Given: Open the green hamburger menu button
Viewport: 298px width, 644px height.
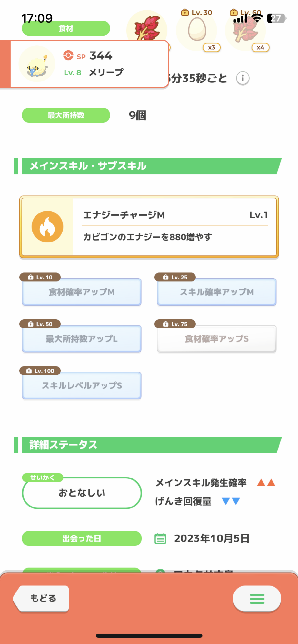Looking at the screenshot, I should (x=257, y=599).
